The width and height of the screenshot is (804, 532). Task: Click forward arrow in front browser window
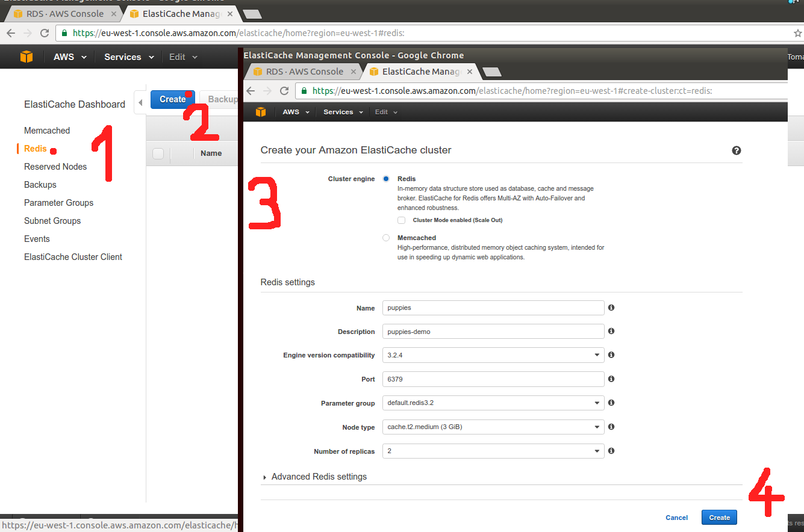tap(267, 91)
